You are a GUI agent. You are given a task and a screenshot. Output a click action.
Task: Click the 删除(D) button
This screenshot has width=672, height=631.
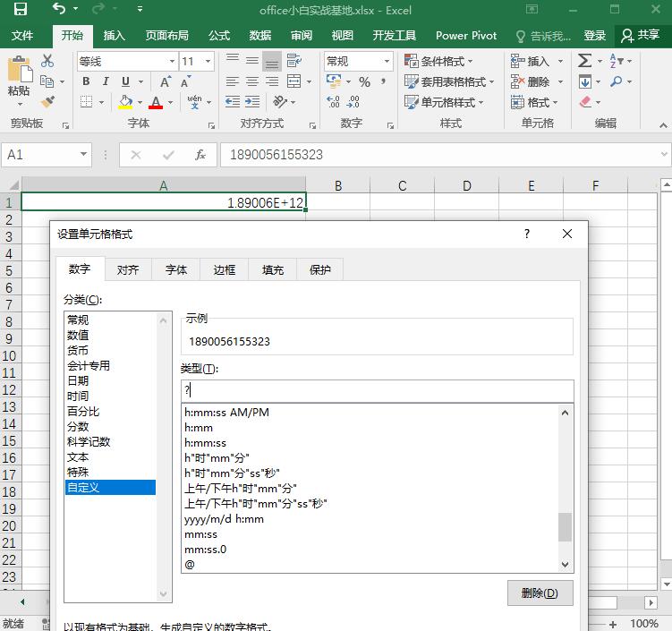(x=540, y=593)
